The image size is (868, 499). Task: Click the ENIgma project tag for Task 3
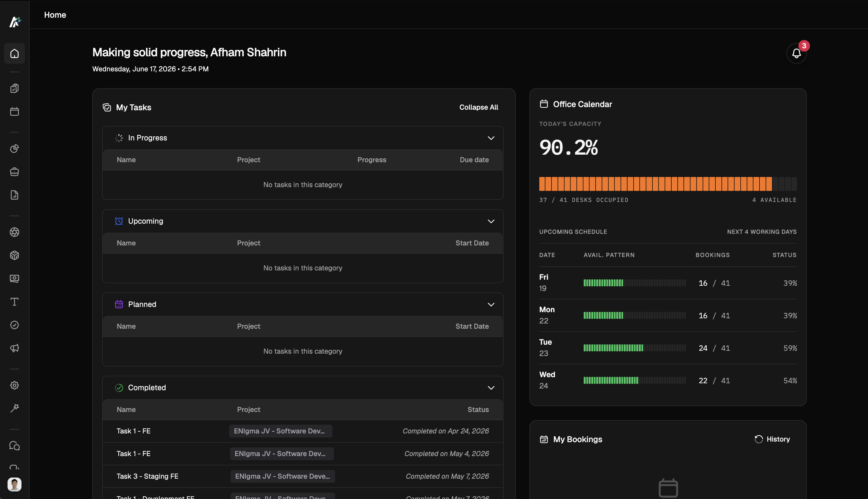[x=282, y=476]
